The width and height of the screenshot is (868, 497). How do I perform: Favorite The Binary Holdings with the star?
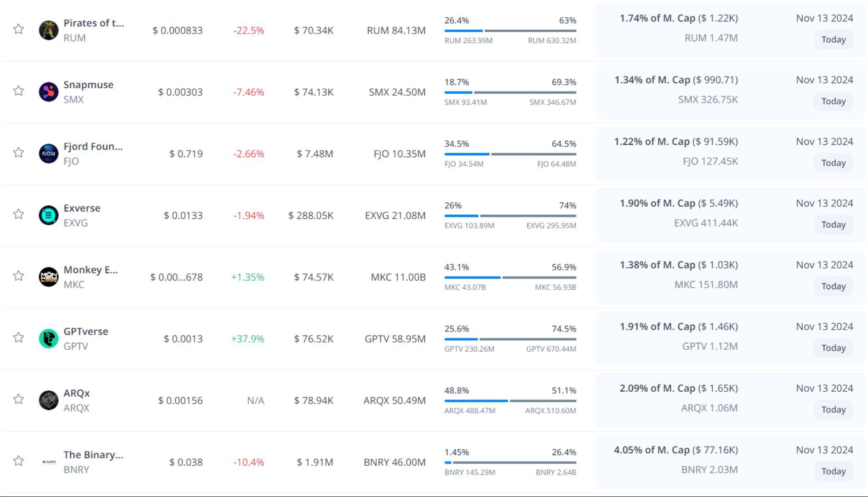coord(18,461)
